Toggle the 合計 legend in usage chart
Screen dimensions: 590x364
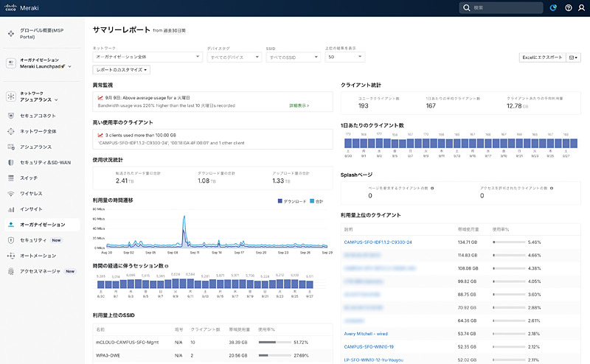click(x=318, y=200)
